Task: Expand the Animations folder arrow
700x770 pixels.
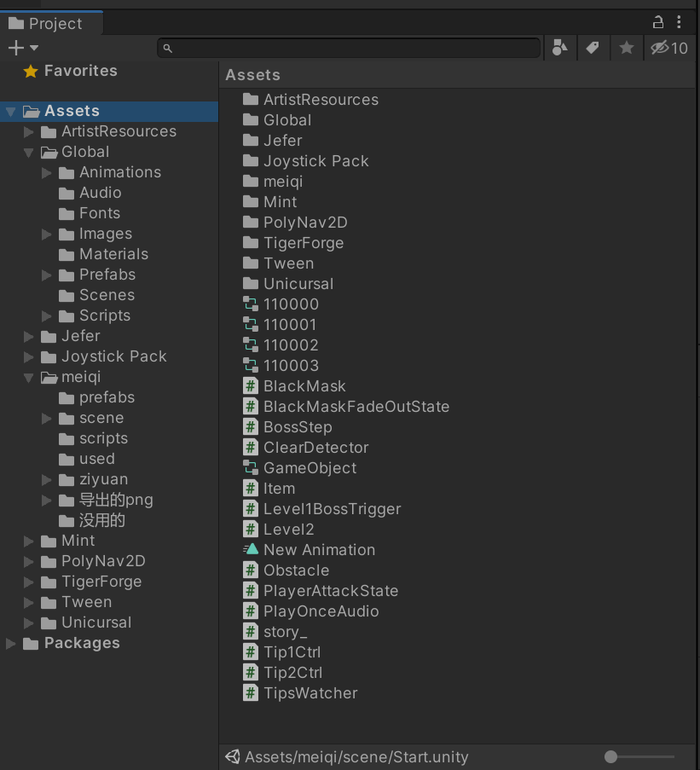Action: point(47,173)
